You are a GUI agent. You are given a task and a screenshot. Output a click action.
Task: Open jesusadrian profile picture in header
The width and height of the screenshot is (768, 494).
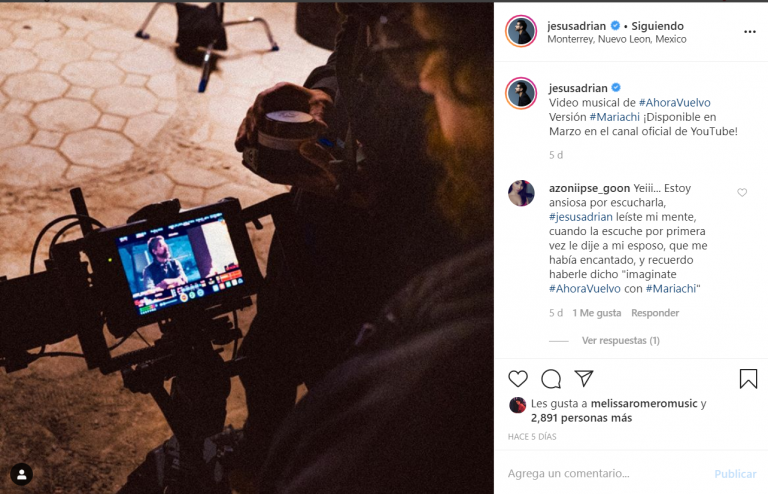pyautogui.click(x=521, y=31)
